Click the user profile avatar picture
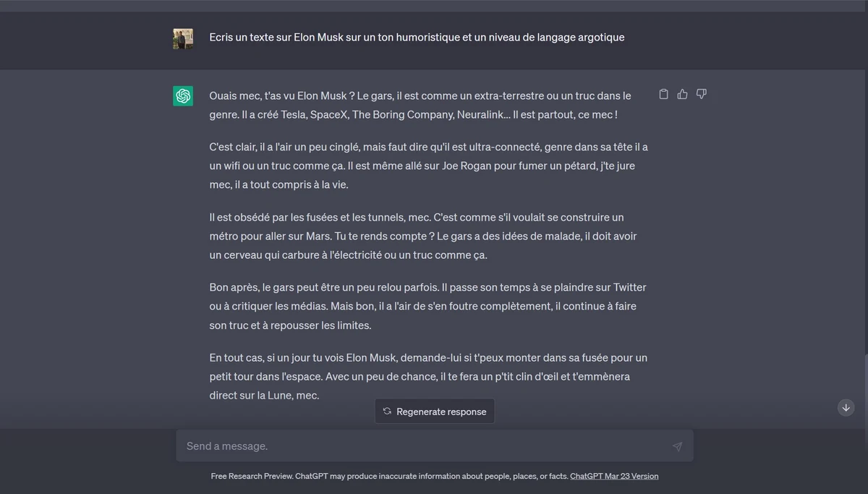 tap(183, 39)
